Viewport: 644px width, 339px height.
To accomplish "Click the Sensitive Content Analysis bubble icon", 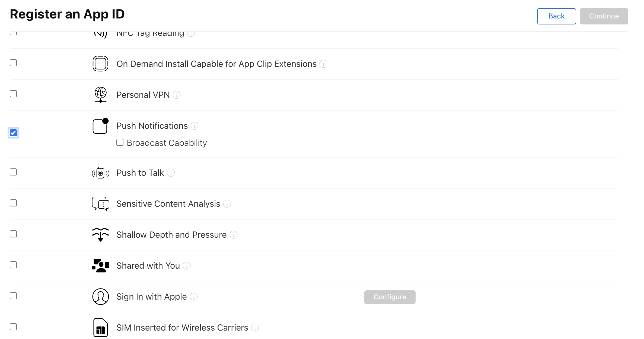I will 100,204.
